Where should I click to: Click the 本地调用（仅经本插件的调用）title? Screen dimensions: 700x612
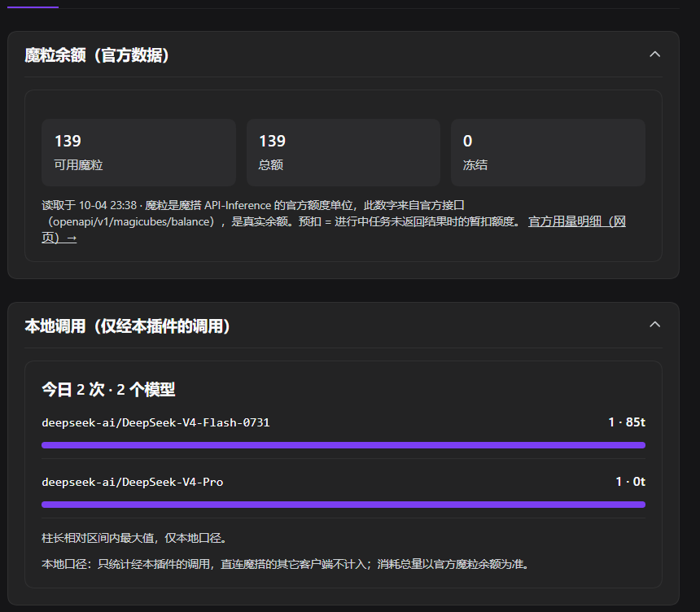tap(128, 326)
